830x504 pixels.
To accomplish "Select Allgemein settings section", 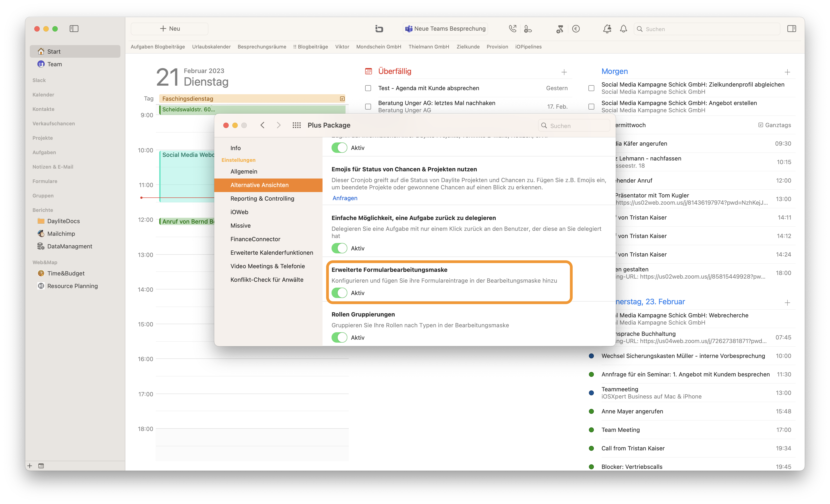I will tap(268, 171).
